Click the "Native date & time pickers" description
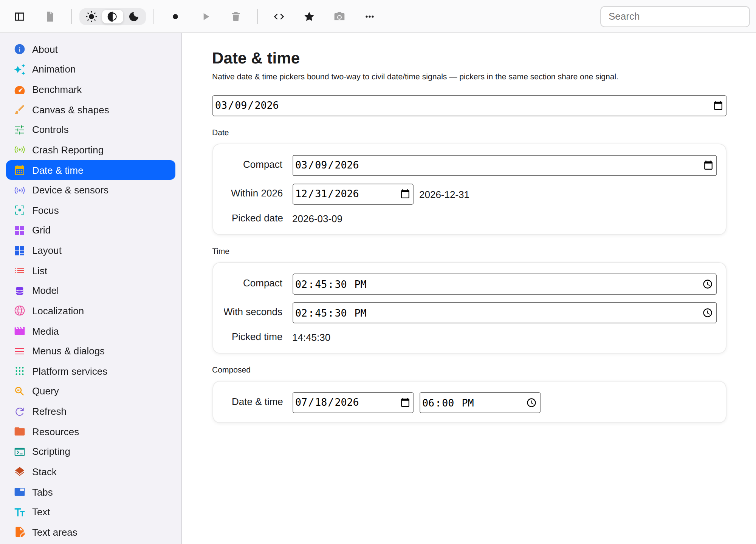This screenshot has height=544, width=756. pos(415,77)
